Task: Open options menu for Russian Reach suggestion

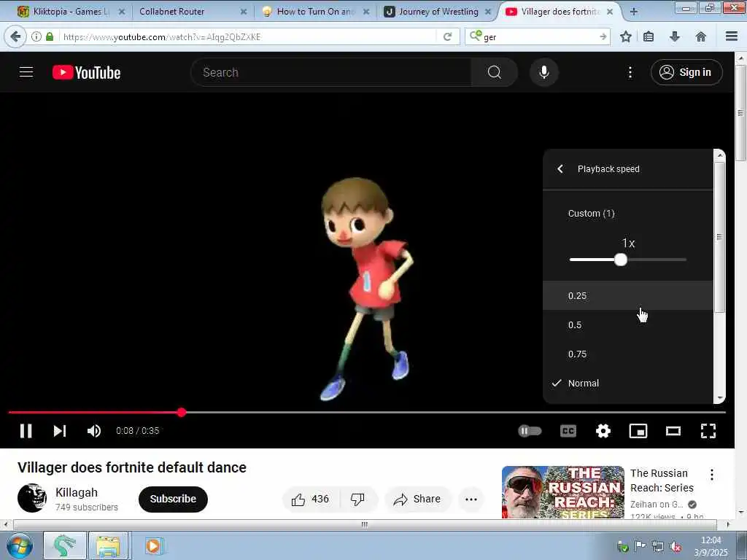Action: tap(712, 474)
